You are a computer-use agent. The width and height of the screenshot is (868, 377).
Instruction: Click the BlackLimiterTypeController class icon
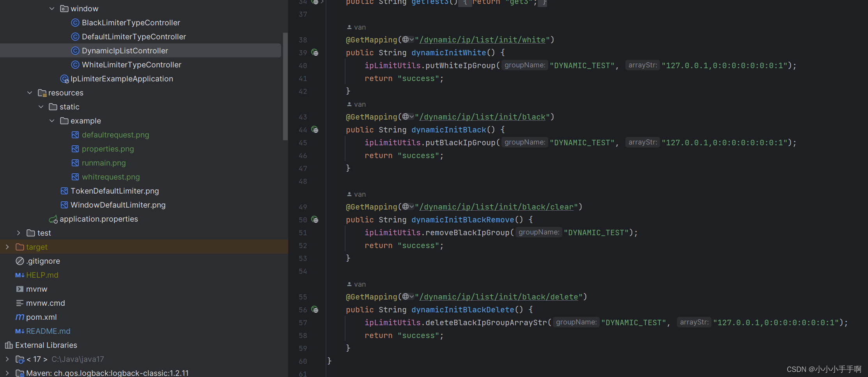point(75,23)
